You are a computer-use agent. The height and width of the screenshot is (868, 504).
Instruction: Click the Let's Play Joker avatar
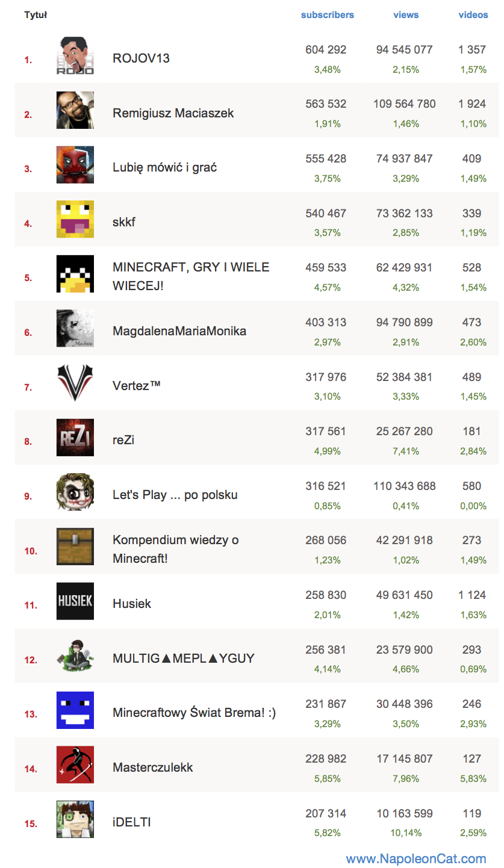(75, 492)
